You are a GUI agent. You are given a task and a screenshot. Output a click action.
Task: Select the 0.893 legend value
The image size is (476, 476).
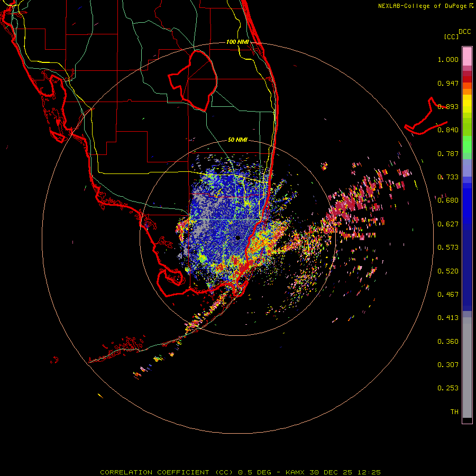(x=448, y=106)
